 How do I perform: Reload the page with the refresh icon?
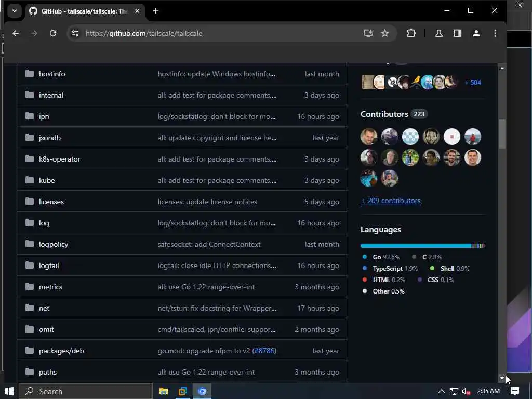pos(53,33)
